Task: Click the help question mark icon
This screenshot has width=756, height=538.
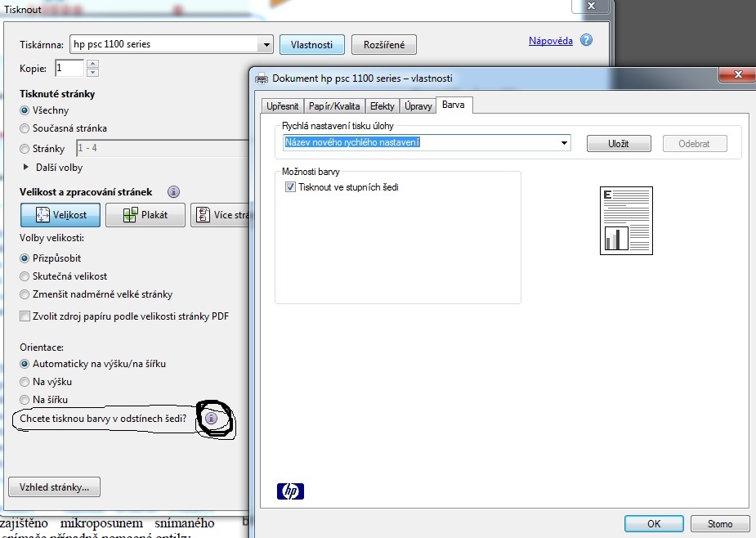Action: tap(586, 40)
